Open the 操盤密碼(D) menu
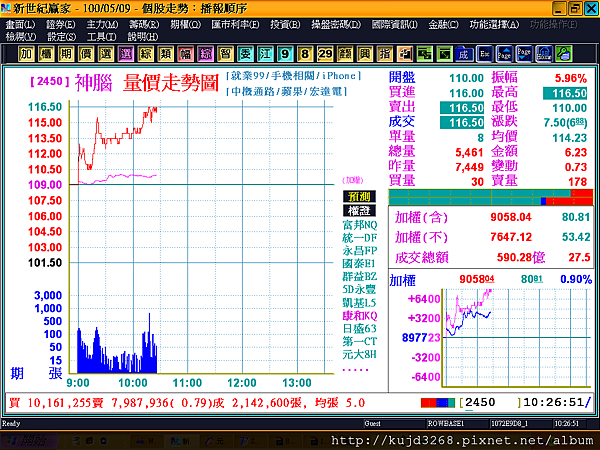 click(x=336, y=25)
